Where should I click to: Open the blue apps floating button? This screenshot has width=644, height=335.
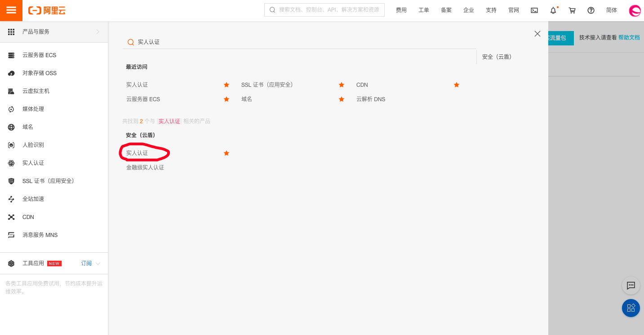[x=631, y=308]
